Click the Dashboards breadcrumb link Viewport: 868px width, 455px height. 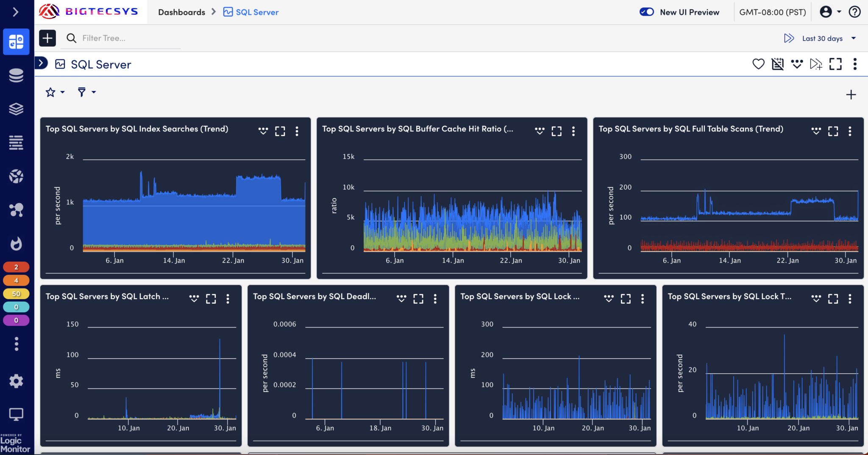(x=181, y=12)
